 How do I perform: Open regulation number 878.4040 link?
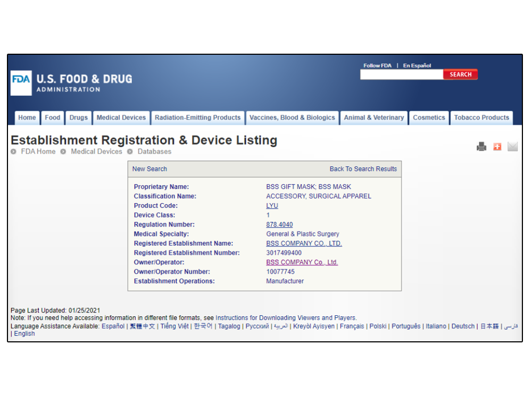pos(279,224)
